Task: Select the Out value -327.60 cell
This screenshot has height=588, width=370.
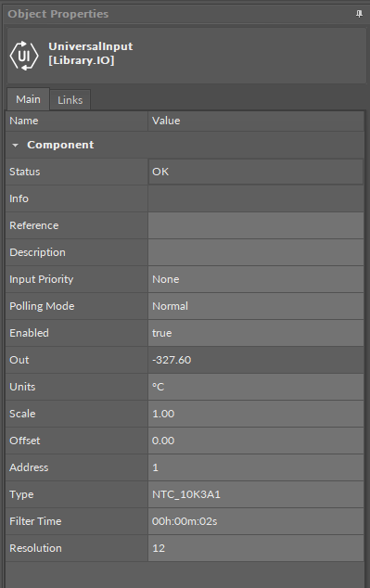Action: pyautogui.click(x=256, y=360)
